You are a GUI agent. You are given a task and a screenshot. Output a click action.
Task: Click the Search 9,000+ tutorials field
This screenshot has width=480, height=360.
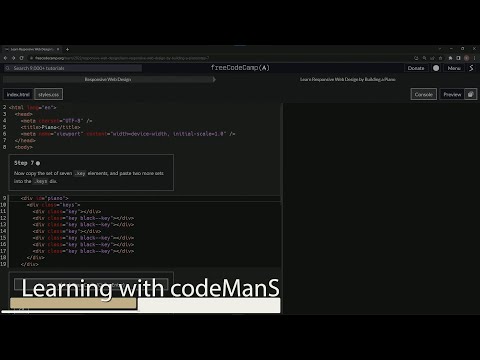tap(73, 68)
